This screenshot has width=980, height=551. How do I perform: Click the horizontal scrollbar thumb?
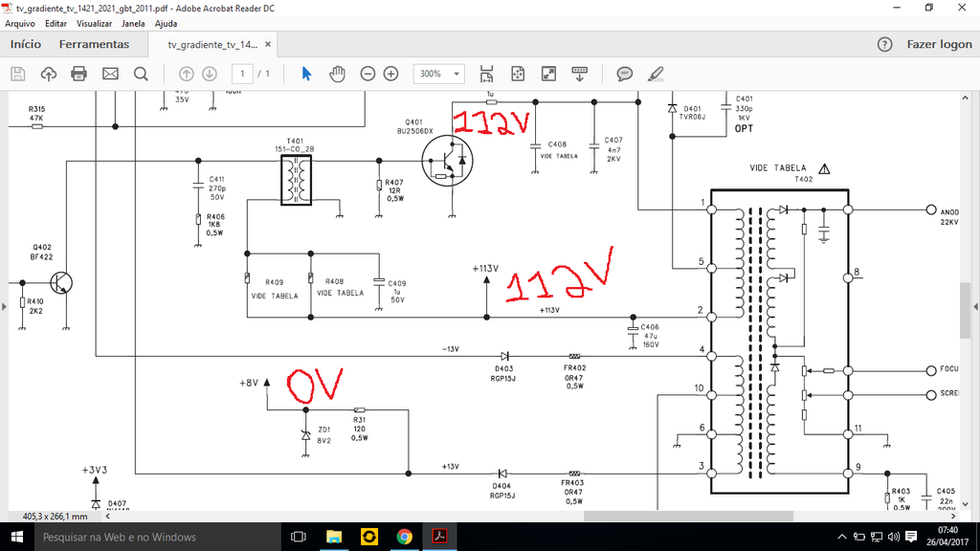pyautogui.click(x=688, y=517)
